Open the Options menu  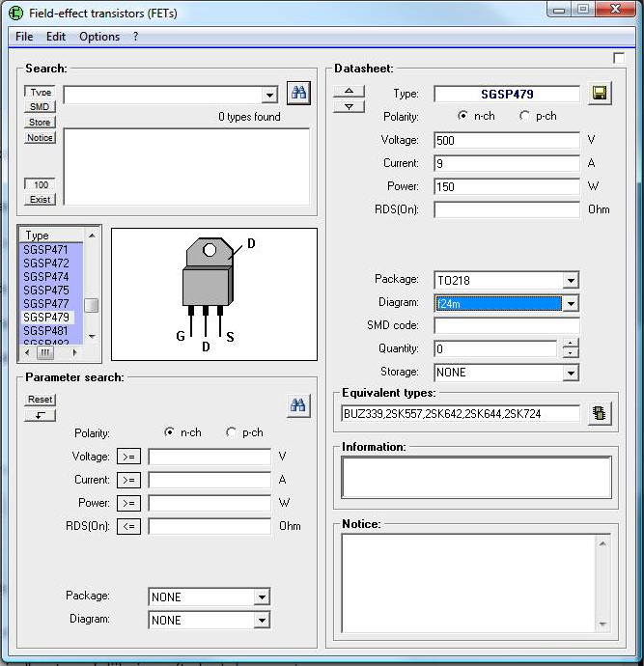click(99, 37)
